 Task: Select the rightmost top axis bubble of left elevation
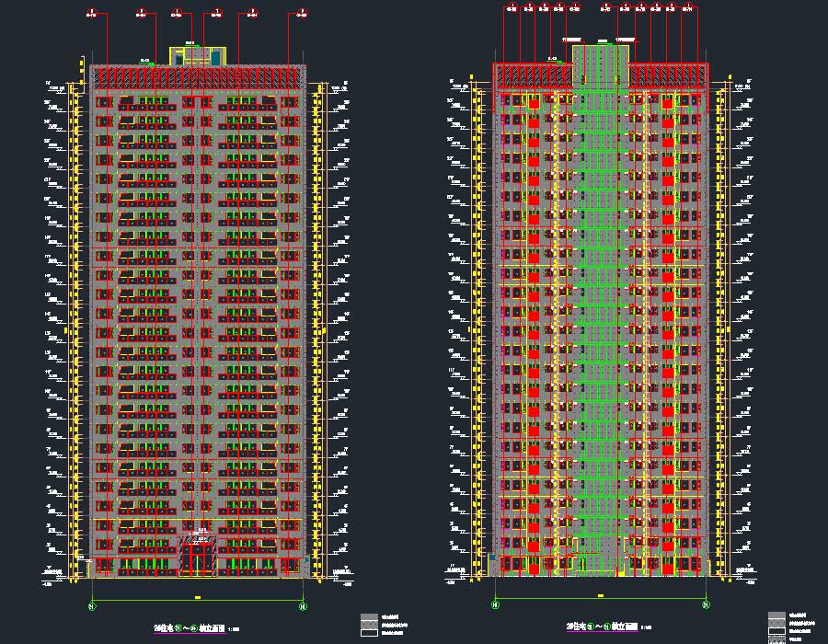pos(301,14)
